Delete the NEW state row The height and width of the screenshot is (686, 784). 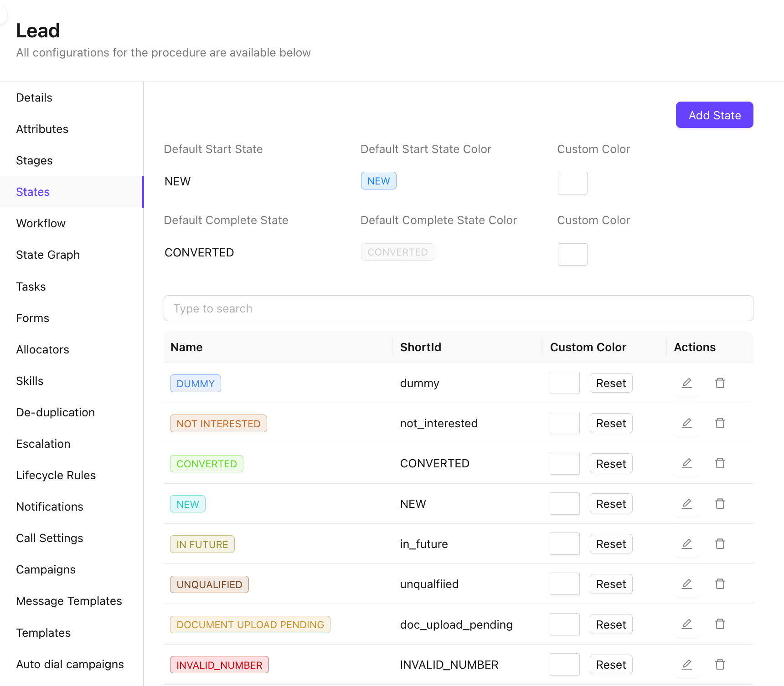pyautogui.click(x=720, y=504)
